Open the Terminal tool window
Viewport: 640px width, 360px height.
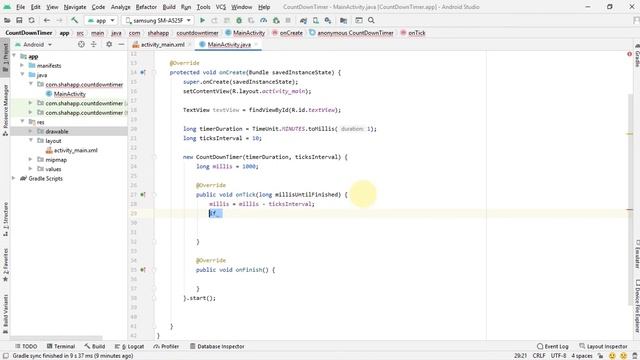(61, 346)
